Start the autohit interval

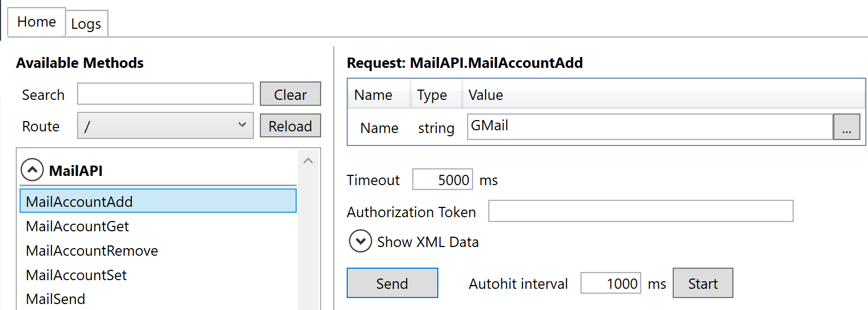(x=703, y=283)
